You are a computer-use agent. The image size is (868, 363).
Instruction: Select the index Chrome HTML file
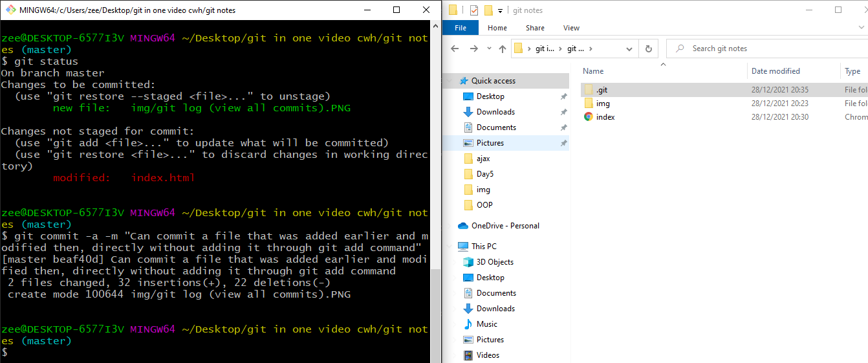point(605,117)
